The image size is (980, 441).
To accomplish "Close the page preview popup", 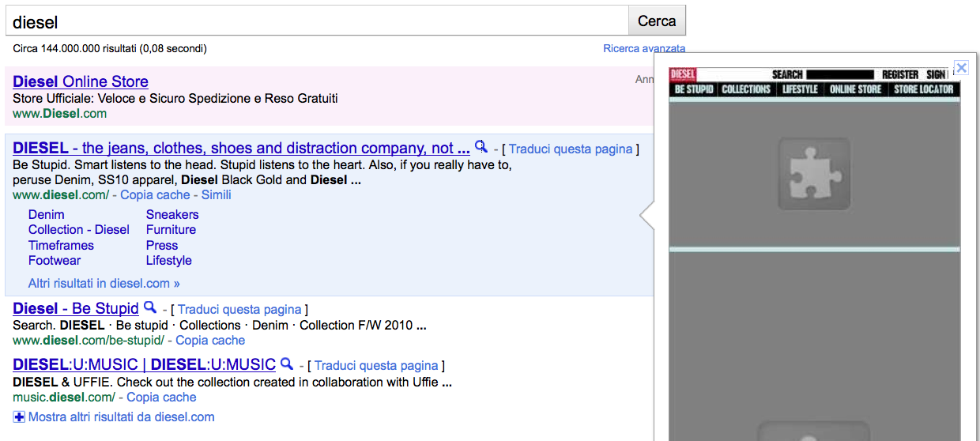I will [961, 68].
